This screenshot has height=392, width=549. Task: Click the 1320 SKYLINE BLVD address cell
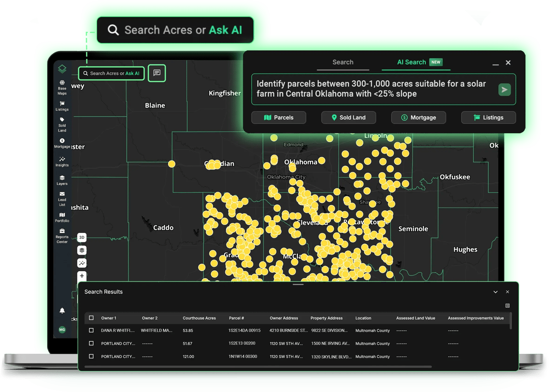pos(331,356)
